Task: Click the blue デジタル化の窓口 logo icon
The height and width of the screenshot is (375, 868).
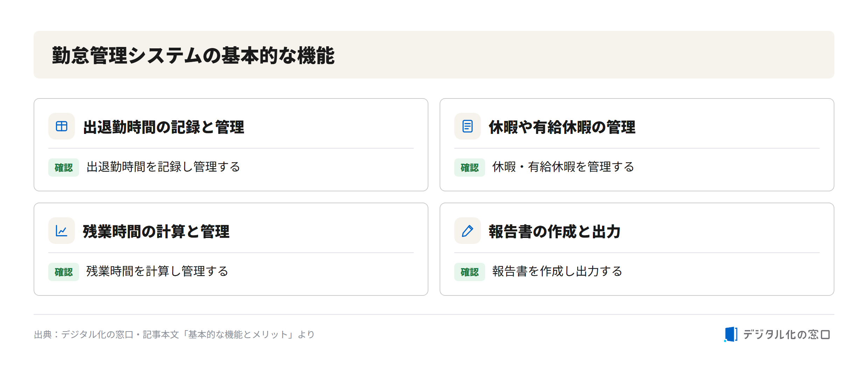Action: [x=731, y=334]
